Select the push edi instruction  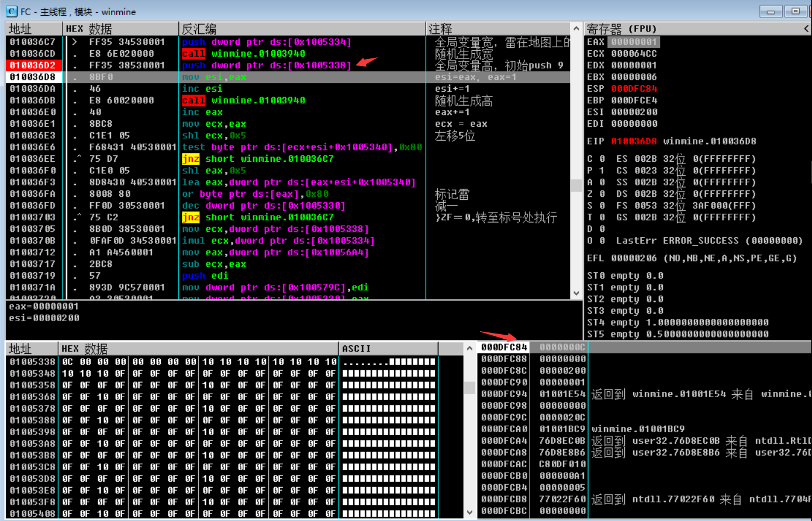click(205, 276)
